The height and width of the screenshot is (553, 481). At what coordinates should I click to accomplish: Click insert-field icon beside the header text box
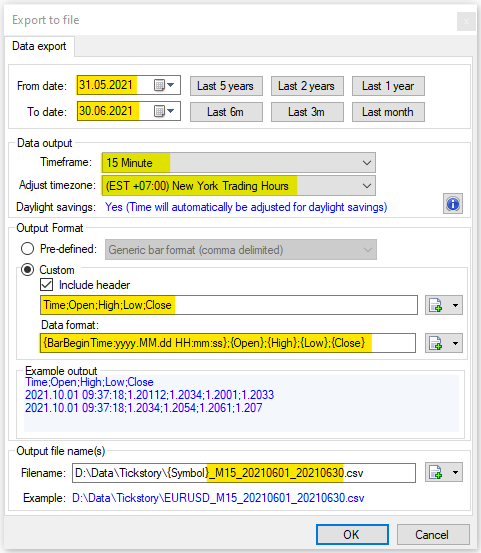coord(436,305)
